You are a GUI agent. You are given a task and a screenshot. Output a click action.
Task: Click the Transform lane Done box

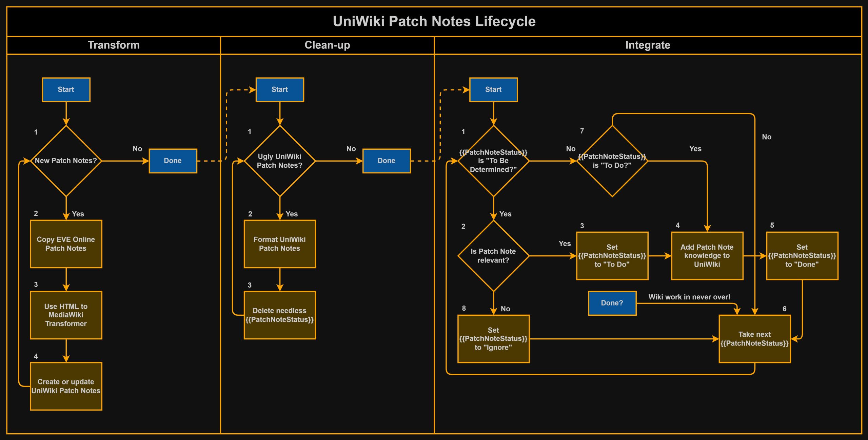(x=173, y=161)
